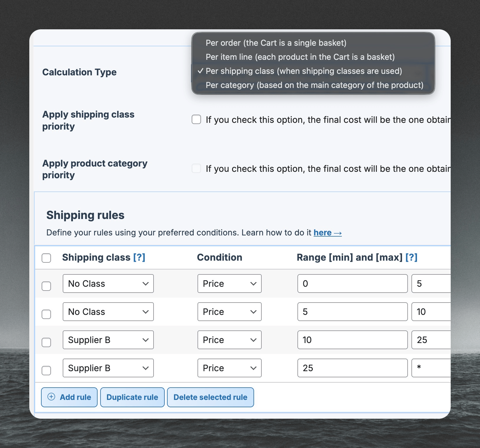Click the min range field containing 25

(352, 368)
